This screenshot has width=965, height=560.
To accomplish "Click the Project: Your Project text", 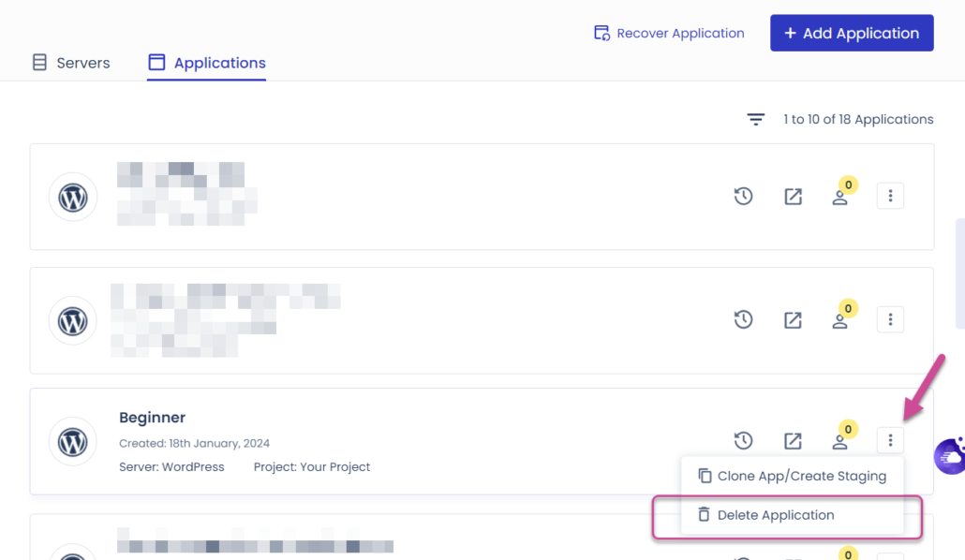I will [312, 467].
